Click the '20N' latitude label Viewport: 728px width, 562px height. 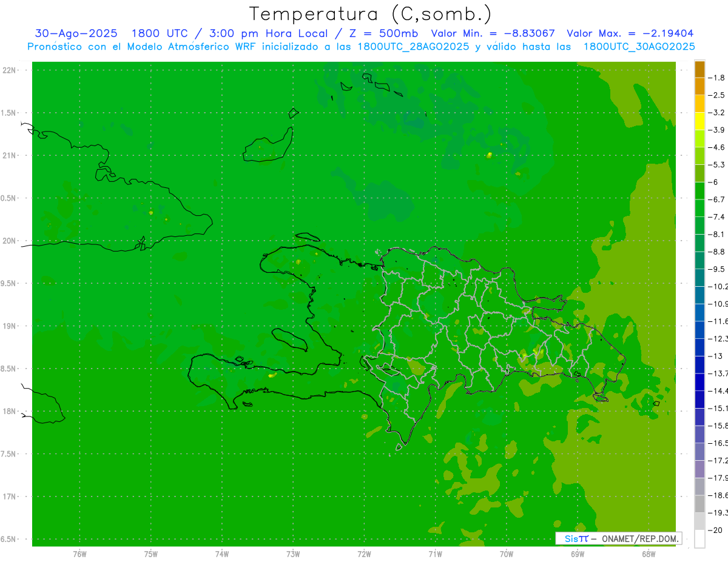(10, 241)
